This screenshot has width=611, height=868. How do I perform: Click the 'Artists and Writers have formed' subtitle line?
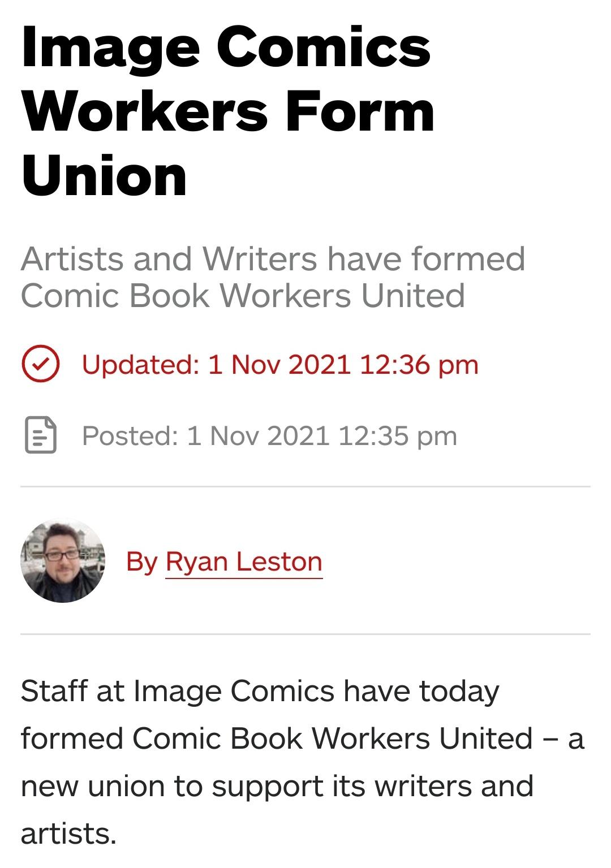pyautogui.click(x=273, y=259)
